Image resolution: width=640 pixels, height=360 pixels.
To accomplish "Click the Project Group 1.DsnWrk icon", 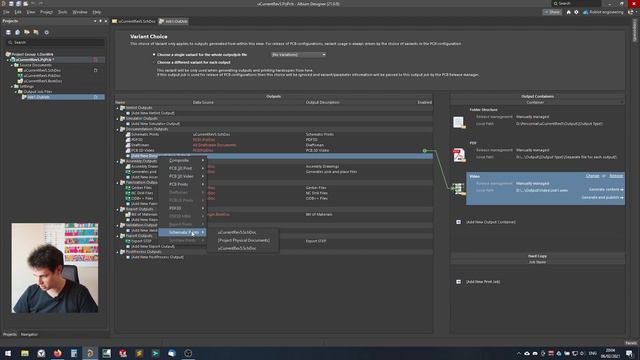I will (x=8, y=54).
